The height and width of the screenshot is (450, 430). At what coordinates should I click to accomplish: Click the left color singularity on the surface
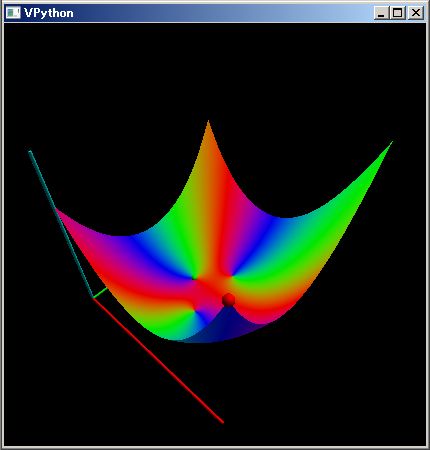tap(195, 277)
